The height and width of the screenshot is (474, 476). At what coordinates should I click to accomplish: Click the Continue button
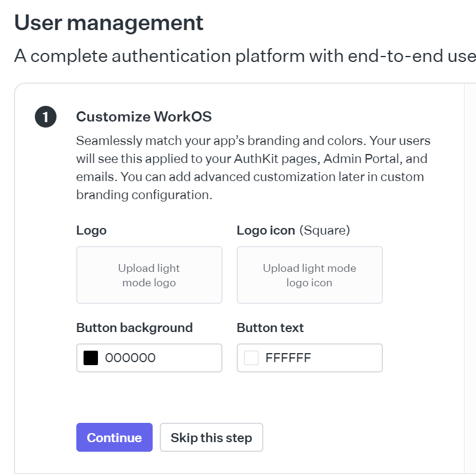click(114, 437)
